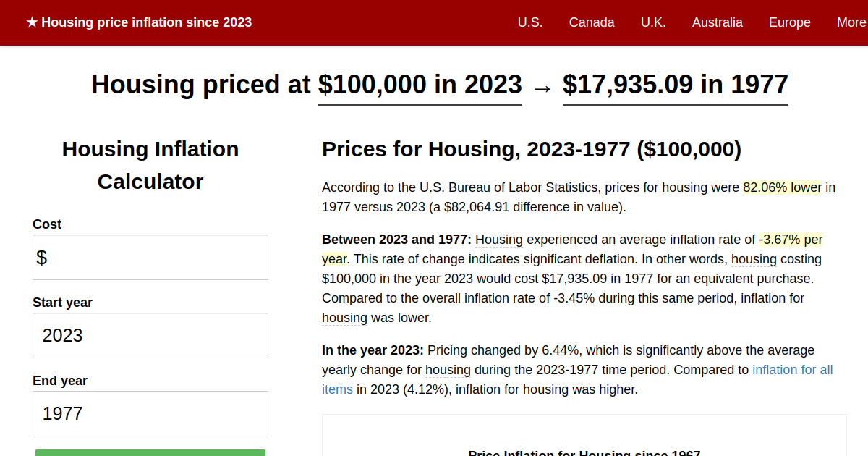This screenshot has width=868, height=456.
Task: Expand the More navigation menu
Action: [x=851, y=22]
